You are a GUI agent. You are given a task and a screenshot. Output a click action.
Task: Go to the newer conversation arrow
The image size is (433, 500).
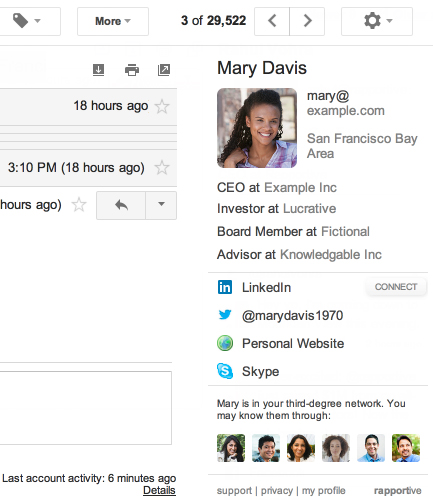point(272,21)
